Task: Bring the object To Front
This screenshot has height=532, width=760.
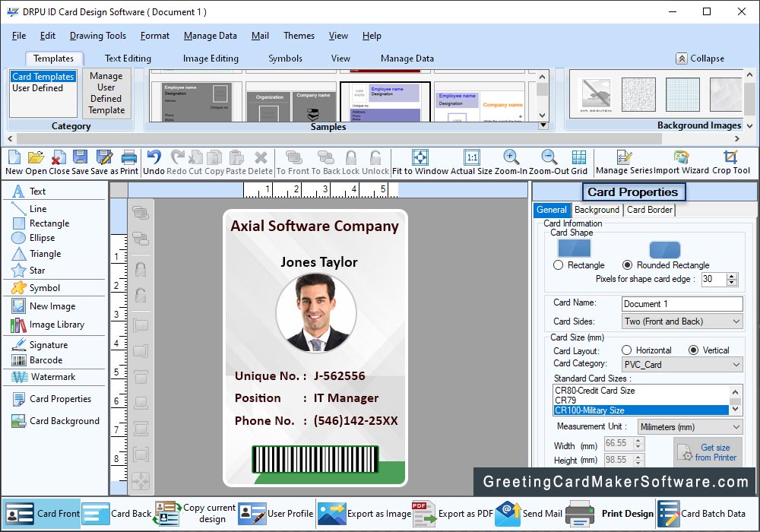Action: [293, 163]
